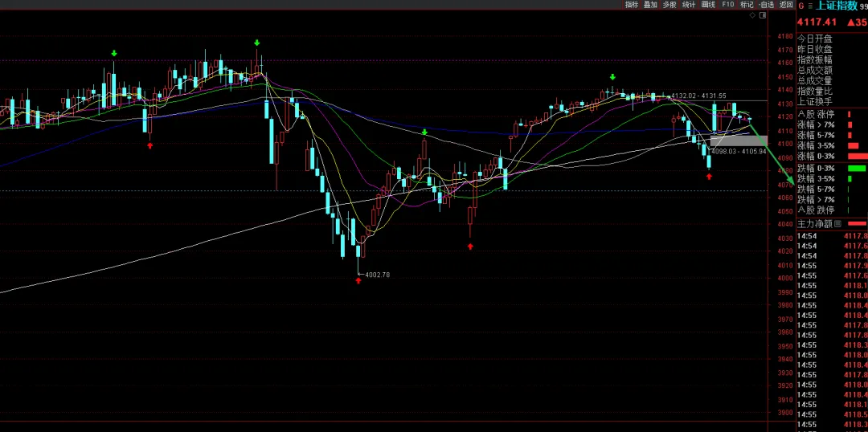Click the green down marker above 4132.02

(612, 77)
